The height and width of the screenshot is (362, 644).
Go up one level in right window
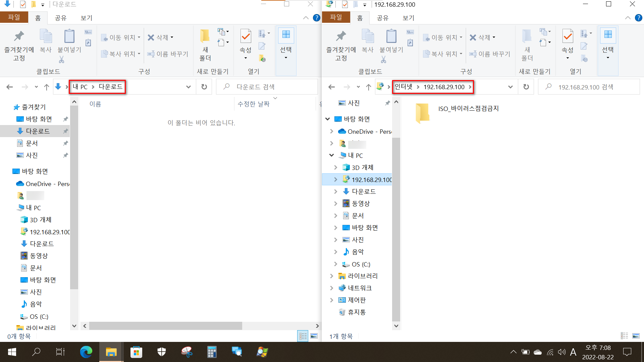[x=369, y=87]
